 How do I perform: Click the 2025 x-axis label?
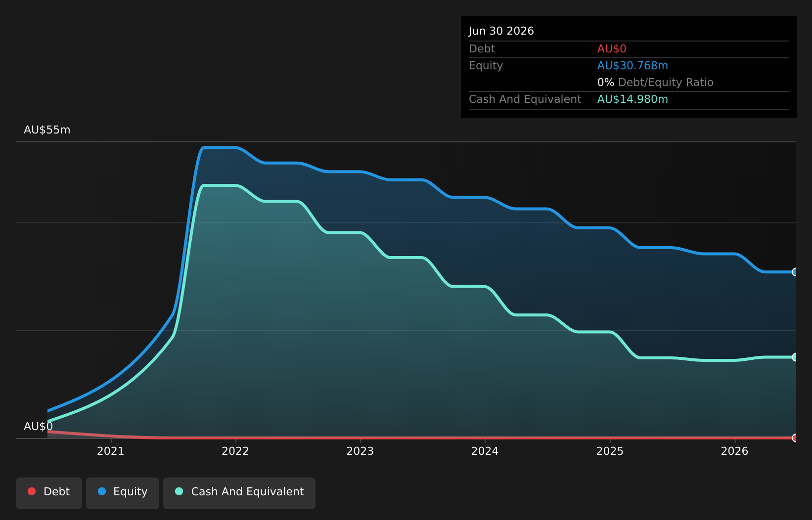(610, 451)
